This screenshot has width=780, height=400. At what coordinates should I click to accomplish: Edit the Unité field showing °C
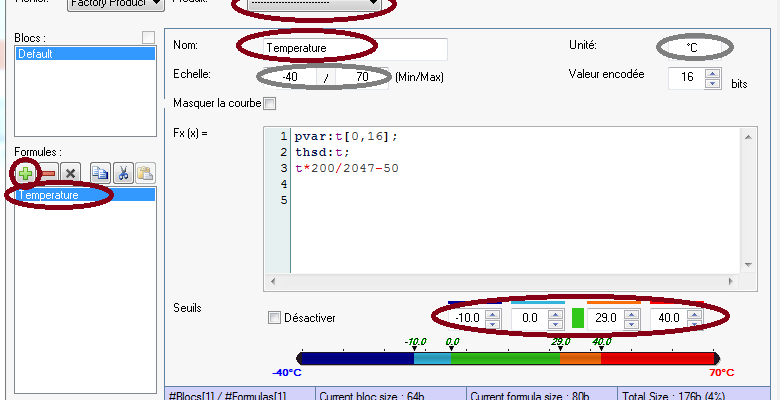pyautogui.click(x=694, y=48)
